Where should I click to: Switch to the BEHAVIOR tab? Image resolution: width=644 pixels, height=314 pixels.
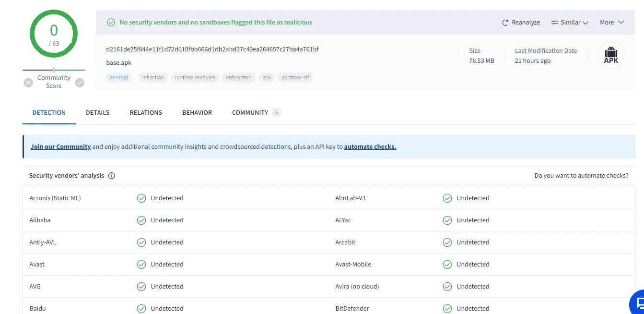[x=197, y=113]
